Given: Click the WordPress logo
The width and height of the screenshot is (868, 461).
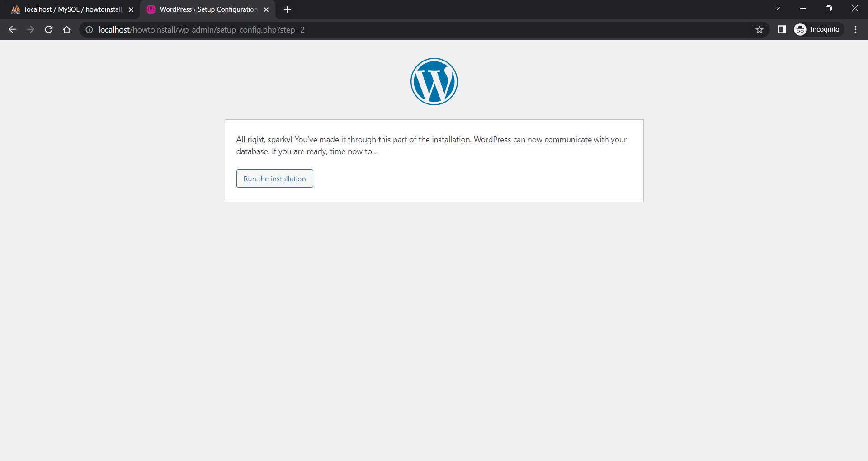Looking at the screenshot, I should point(434,82).
